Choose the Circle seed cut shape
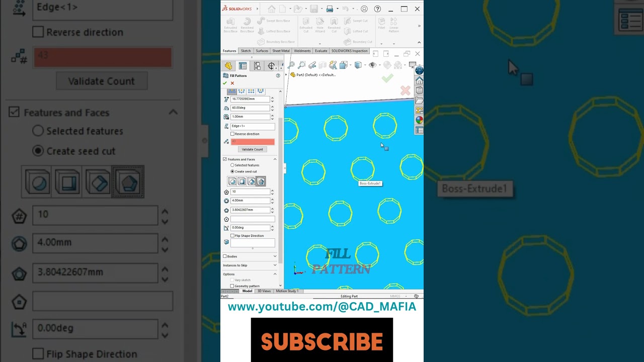 pos(232,182)
